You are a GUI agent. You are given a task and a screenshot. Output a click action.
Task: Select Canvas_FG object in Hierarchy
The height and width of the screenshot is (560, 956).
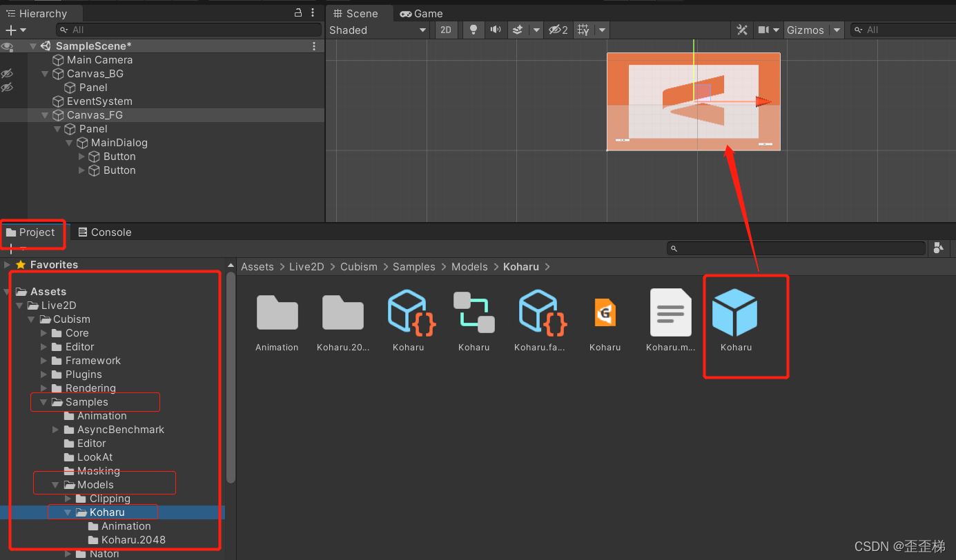click(x=95, y=115)
